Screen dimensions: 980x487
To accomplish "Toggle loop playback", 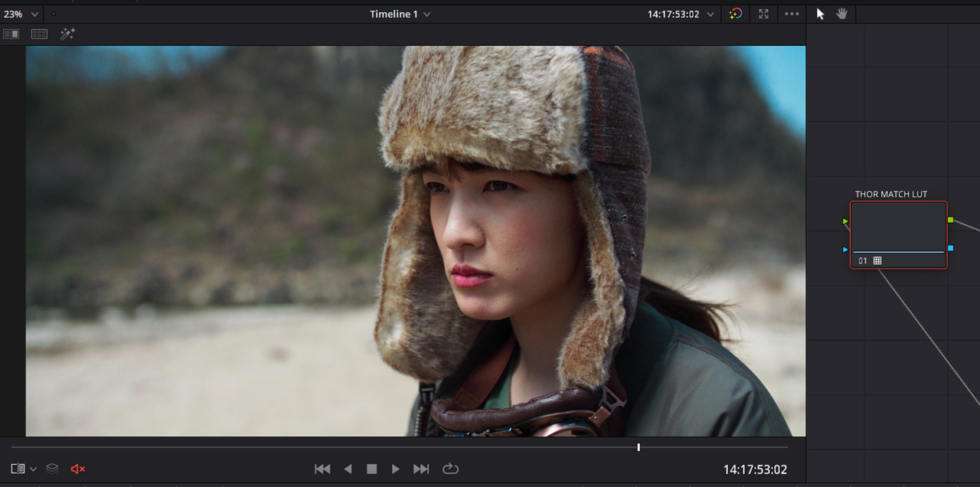I will pyautogui.click(x=450, y=469).
